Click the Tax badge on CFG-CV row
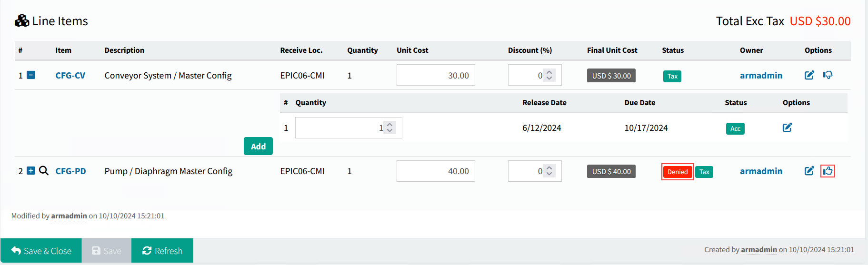The width and height of the screenshot is (868, 265). click(672, 76)
